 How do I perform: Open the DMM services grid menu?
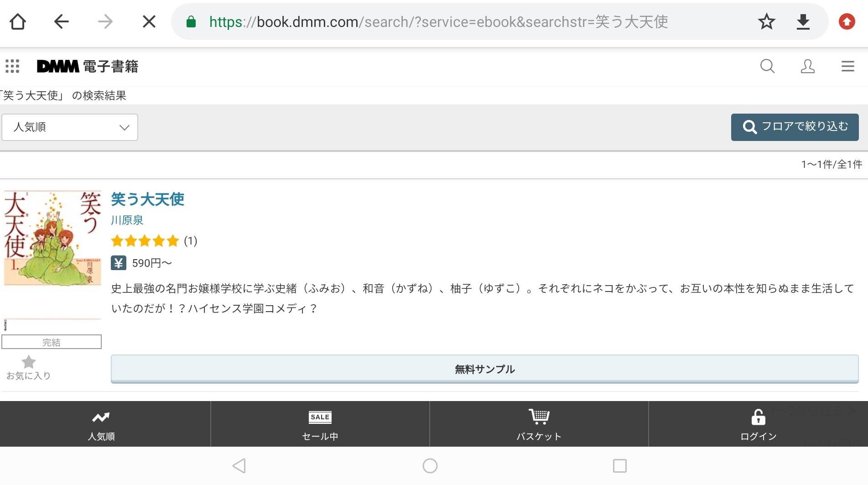coord(12,66)
